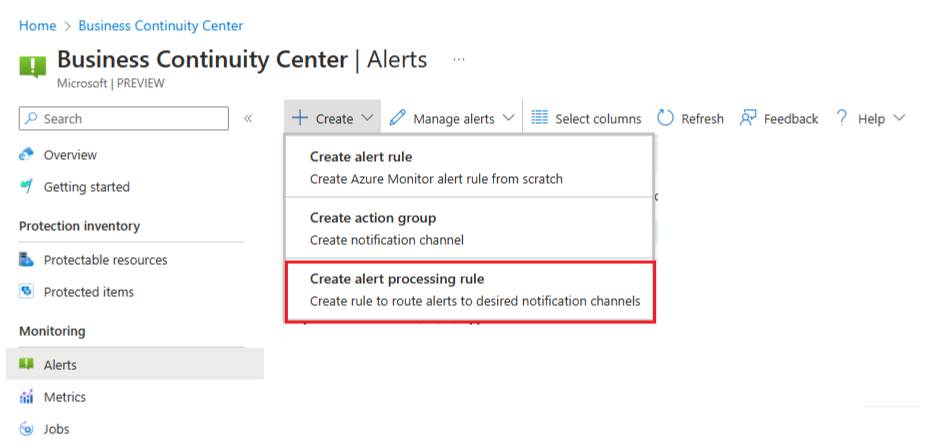925x444 pixels.
Task: Click the Getting started icon
Action: (x=27, y=186)
